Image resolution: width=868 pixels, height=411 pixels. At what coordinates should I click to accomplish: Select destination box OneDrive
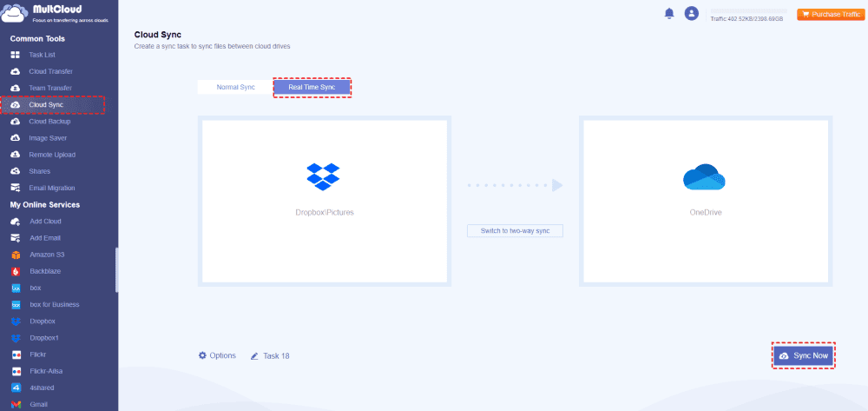[x=706, y=201]
